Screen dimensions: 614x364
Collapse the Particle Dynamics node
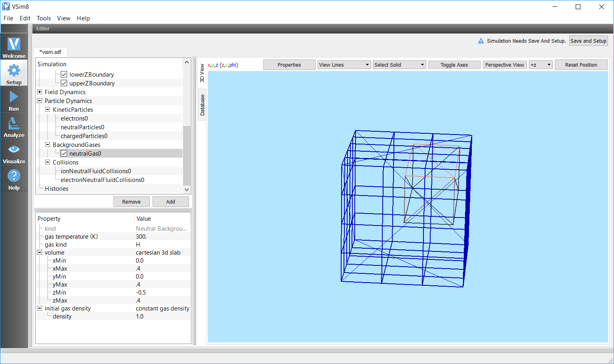40,101
